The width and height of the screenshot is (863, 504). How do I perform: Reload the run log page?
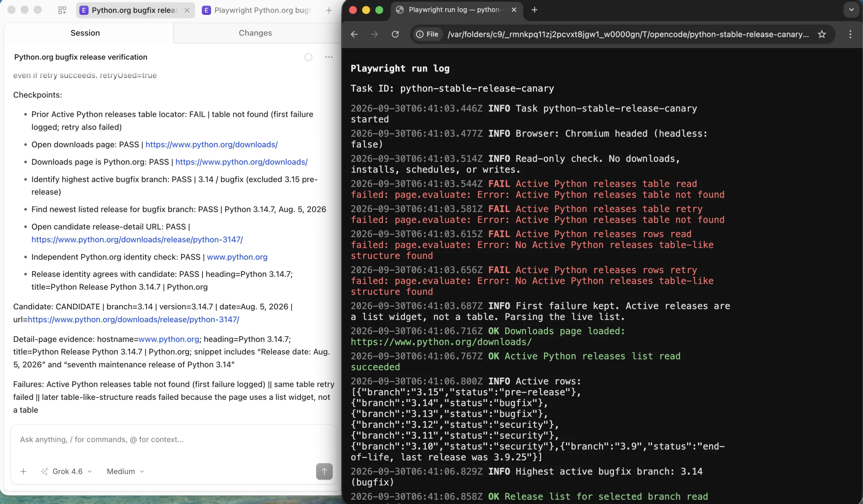(x=395, y=34)
